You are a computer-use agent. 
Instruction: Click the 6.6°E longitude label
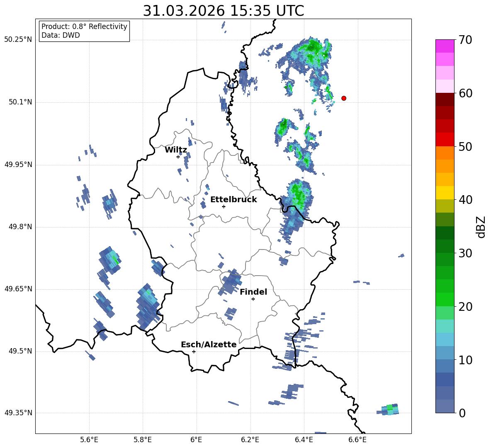(357, 440)
